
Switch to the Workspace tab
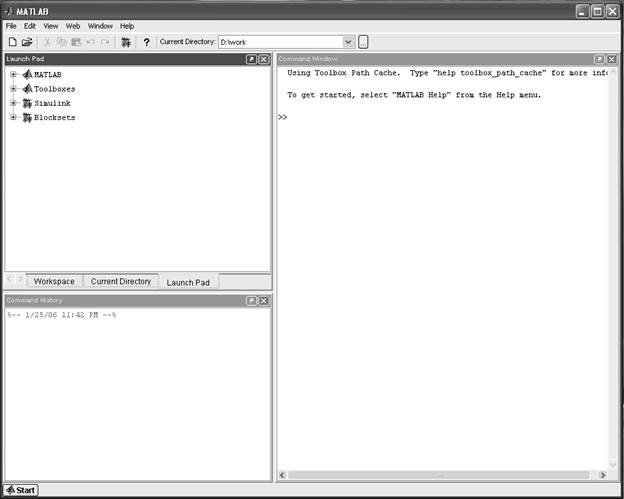(x=55, y=281)
